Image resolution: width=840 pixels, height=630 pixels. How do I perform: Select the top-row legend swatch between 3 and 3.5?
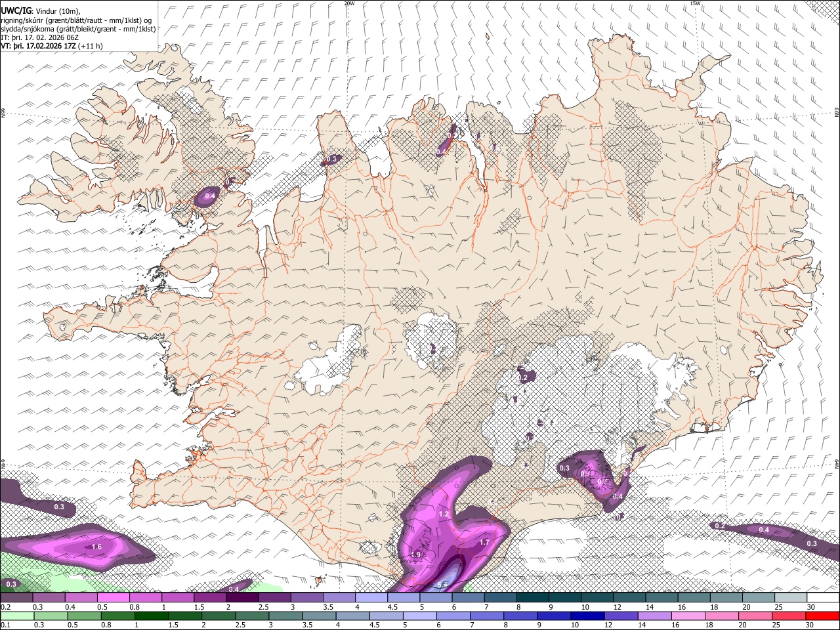[306, 598]
